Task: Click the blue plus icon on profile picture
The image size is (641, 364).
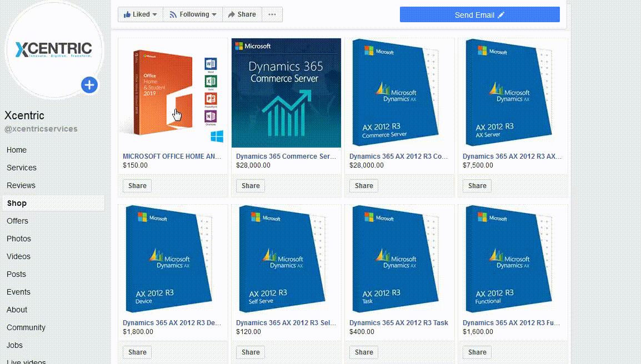Action: 89,85
